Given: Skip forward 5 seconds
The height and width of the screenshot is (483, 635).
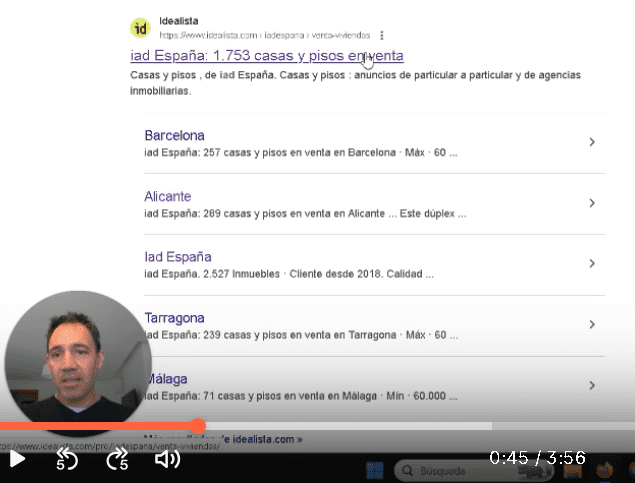Looking at the screenshot, I should tap(117, 459).
